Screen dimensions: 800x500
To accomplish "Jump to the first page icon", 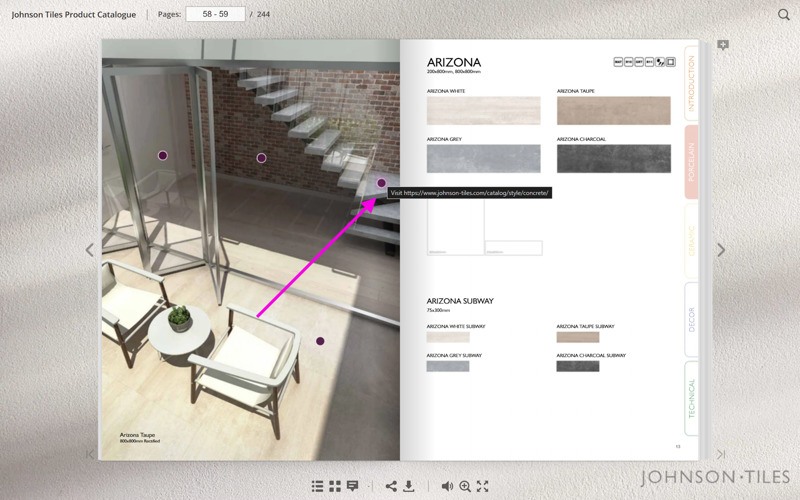I will pyautogui.click(x=90, y=454).
